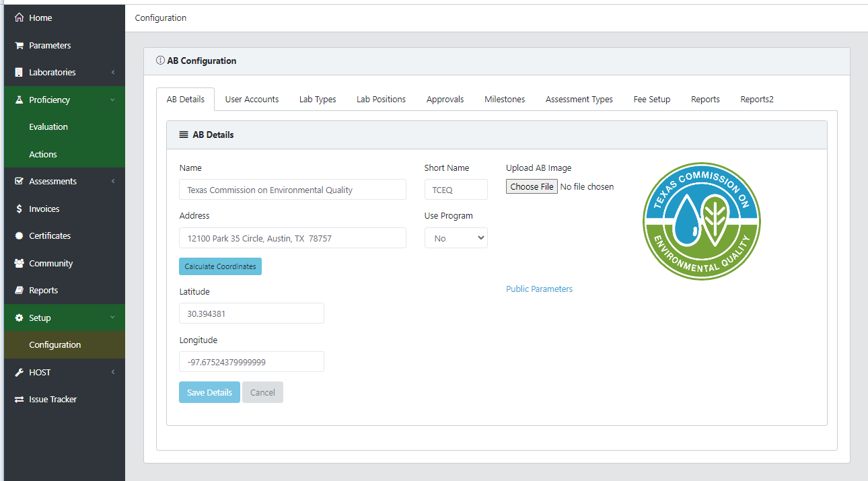Click the Choose File button

[x=532, y=187]
